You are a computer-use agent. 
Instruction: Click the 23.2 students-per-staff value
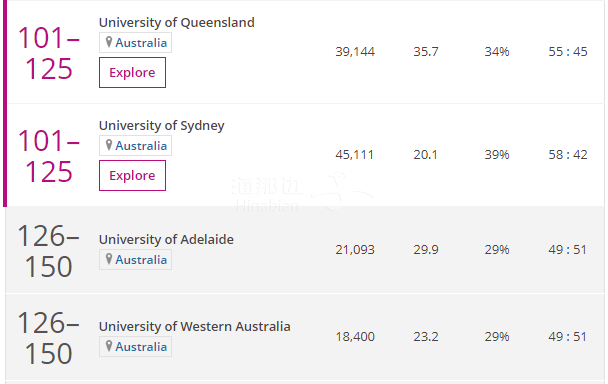coord(426,337)
